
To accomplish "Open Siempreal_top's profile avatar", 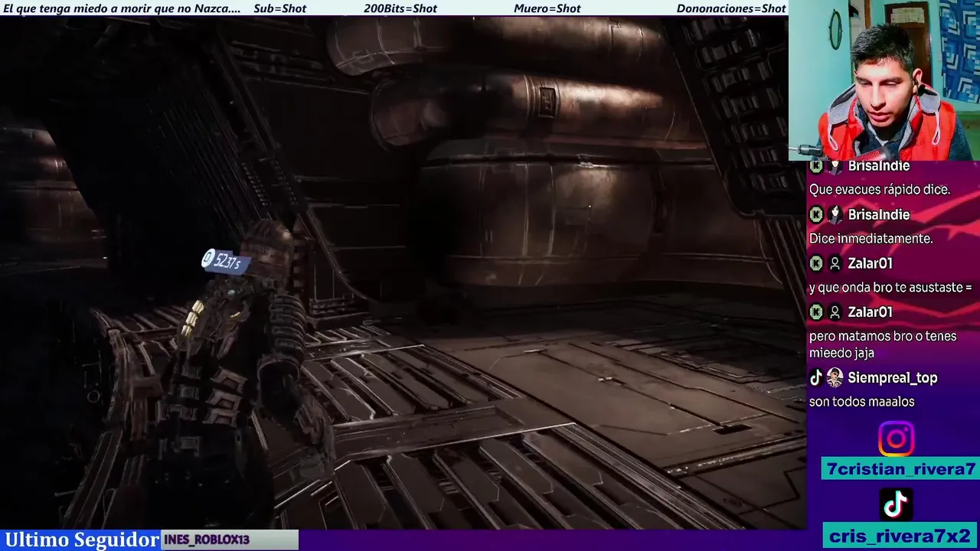I will coord(835,377).
